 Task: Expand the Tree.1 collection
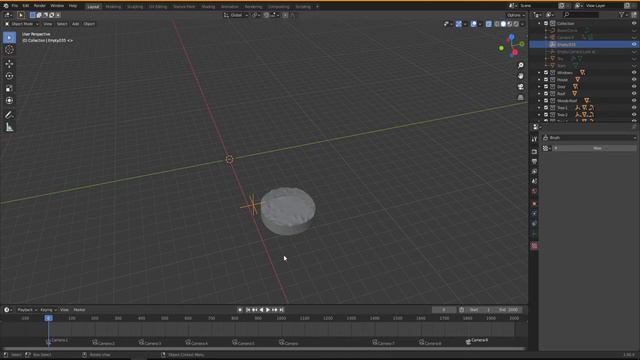click(x=539, y=108)
